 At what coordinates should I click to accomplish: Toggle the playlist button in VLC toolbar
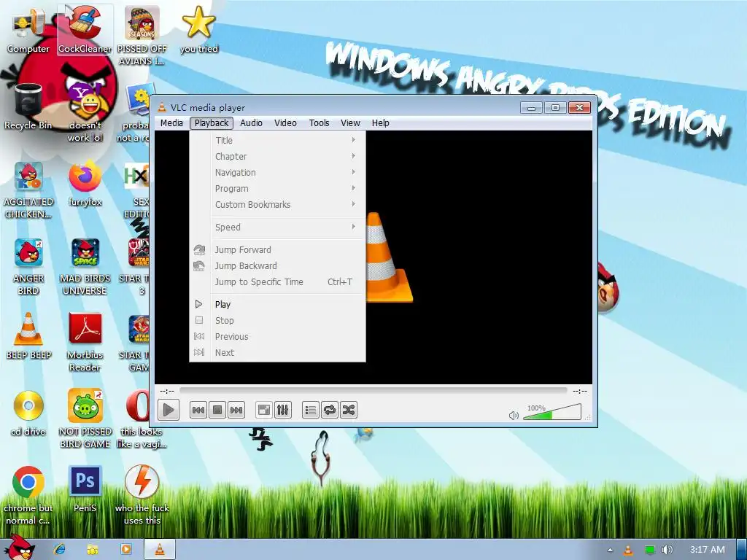(x=310, y=410)
